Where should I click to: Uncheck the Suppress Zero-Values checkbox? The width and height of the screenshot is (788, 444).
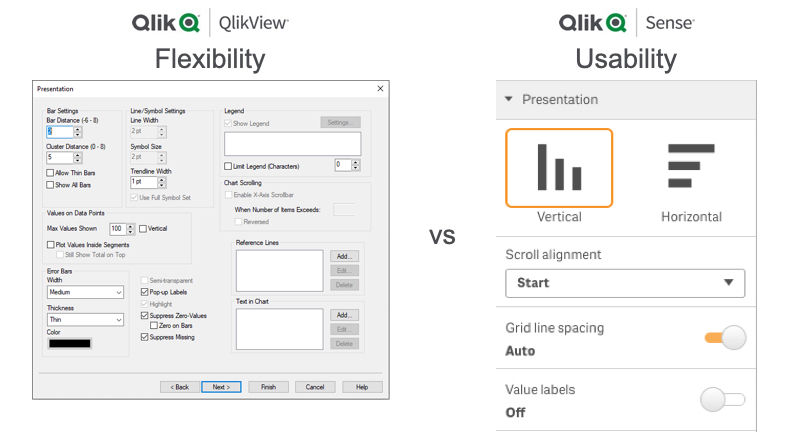tap(145, 316)
